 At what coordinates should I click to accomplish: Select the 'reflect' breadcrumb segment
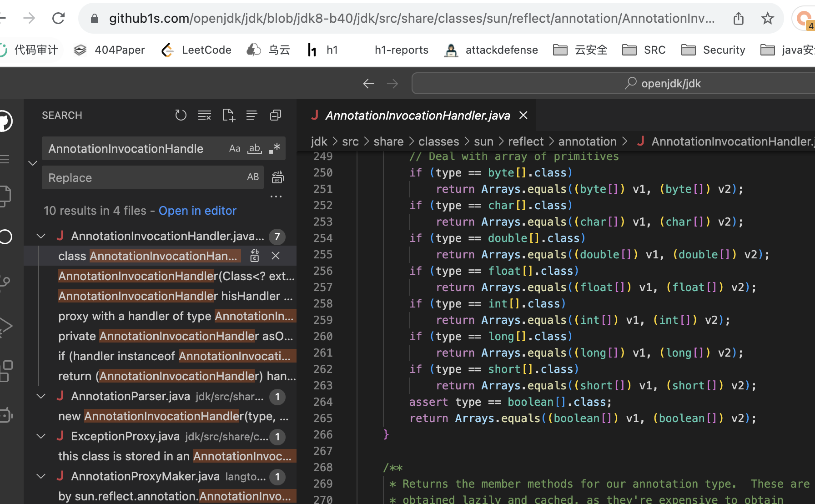pyautogui.click(x=526, y=141)
